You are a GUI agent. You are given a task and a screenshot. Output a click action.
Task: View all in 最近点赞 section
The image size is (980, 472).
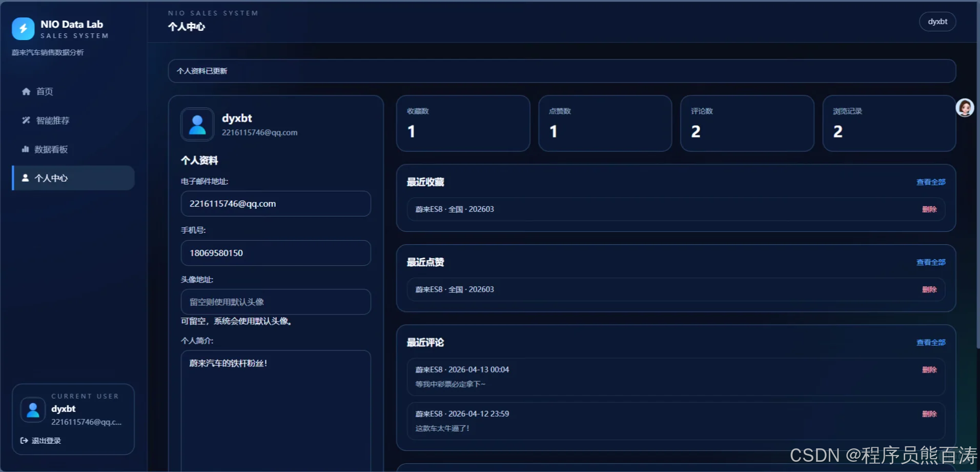coord(931,262)
